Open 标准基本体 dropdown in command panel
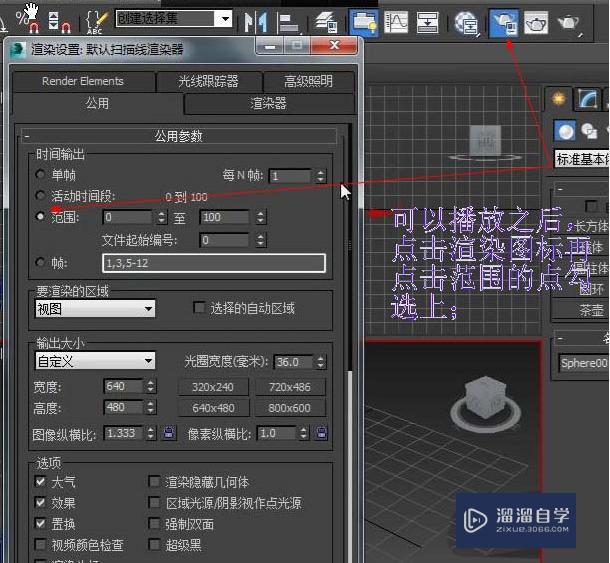Screen dimensions: 610x563 (x=582, y=159)
